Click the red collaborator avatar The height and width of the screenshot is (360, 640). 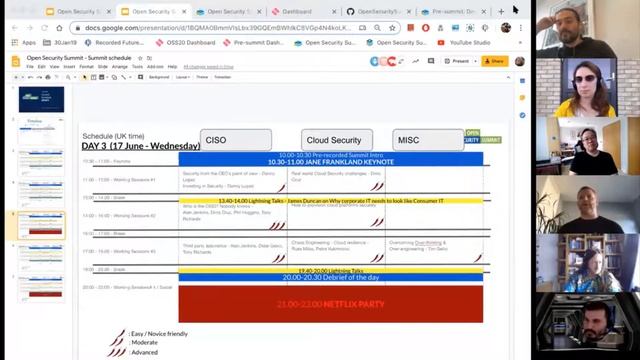tap(392, 61)
